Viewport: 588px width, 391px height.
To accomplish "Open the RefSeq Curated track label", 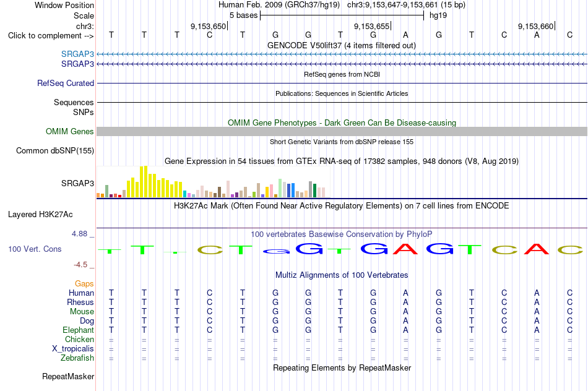I will (x=66, y=84).
